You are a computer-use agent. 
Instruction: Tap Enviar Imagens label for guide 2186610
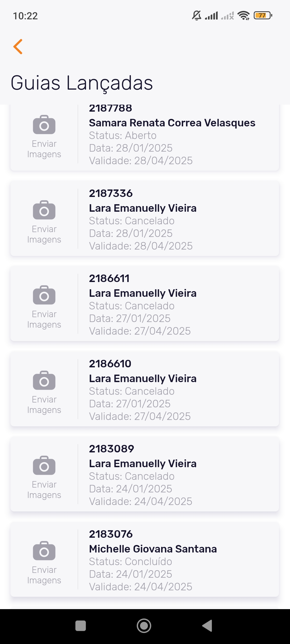[44, 405]
